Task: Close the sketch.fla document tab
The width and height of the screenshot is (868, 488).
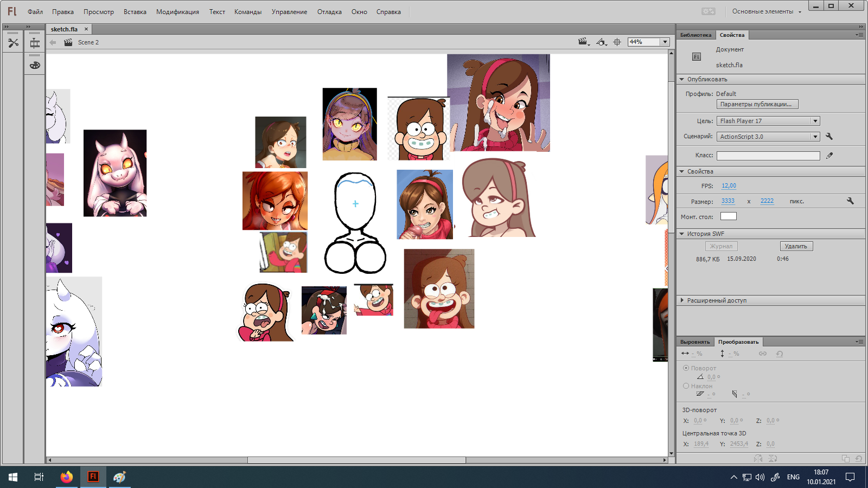Action: click(x=86, y=29)
